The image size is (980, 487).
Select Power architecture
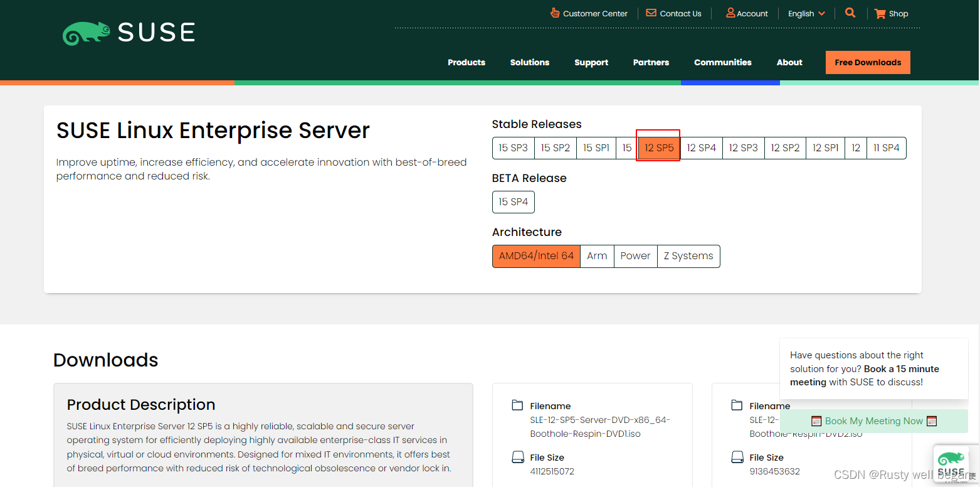click(x=635, y=256)
